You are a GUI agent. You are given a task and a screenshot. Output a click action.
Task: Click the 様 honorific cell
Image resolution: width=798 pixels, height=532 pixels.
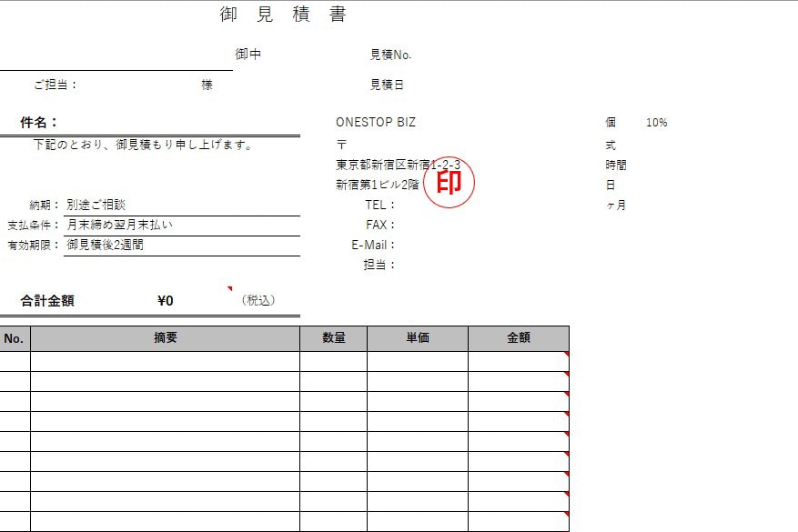coord(207,85)
